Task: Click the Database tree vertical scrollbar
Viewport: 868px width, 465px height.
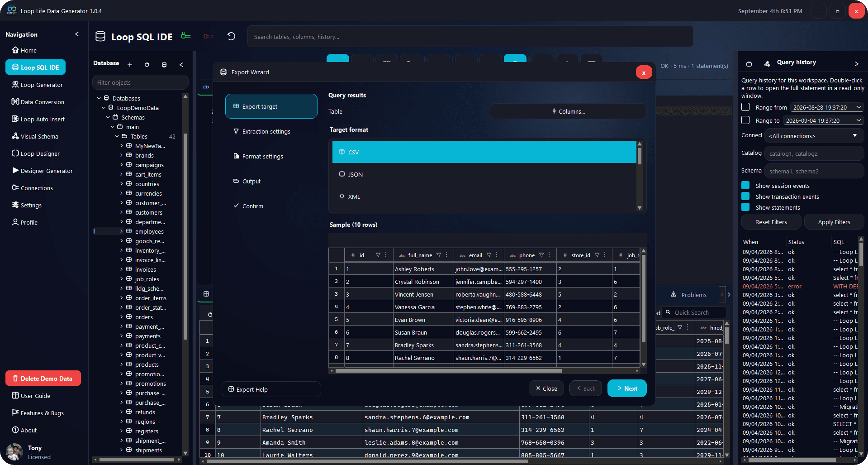Action: pyautogui.click(x=185, y=235)
